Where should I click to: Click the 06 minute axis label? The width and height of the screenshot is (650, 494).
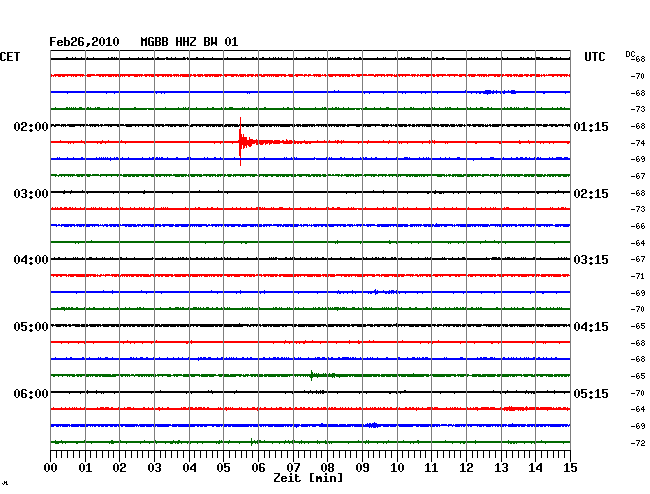point(258,467)
